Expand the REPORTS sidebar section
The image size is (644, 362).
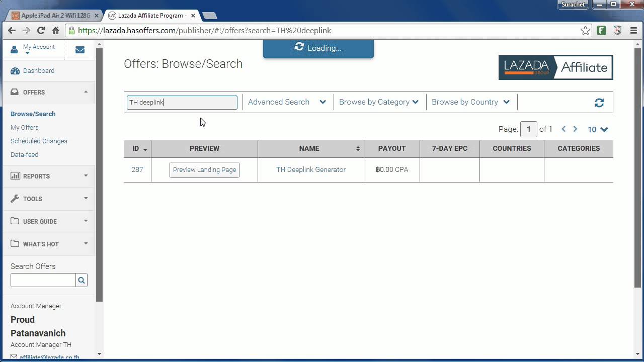click(x=49, y=176)
